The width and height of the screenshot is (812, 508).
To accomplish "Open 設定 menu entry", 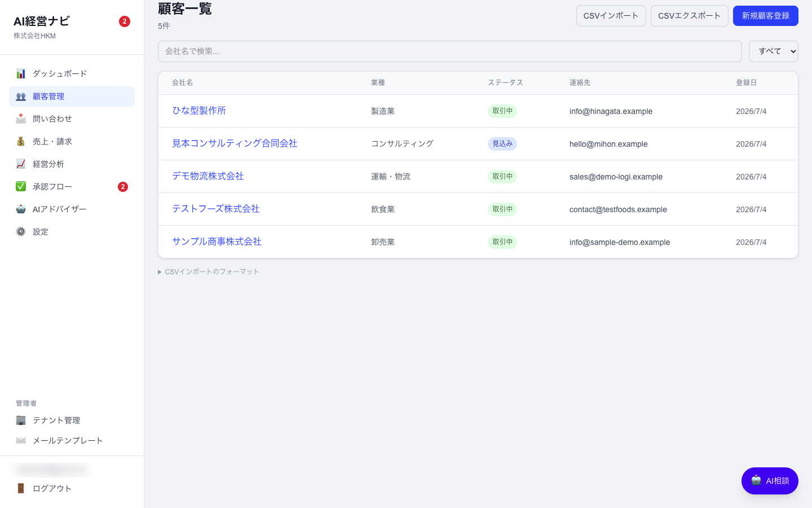I will pos(72,231).
